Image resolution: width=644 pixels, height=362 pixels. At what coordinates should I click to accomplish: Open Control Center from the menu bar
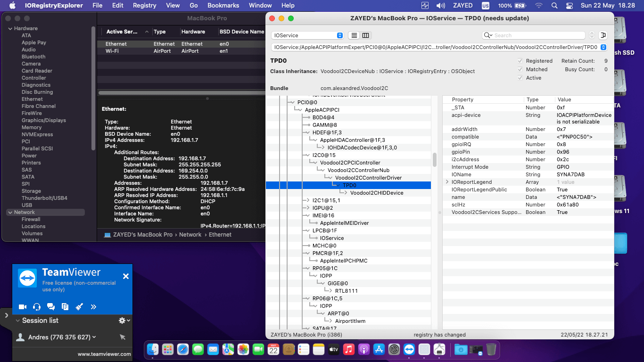click(570, 6)
